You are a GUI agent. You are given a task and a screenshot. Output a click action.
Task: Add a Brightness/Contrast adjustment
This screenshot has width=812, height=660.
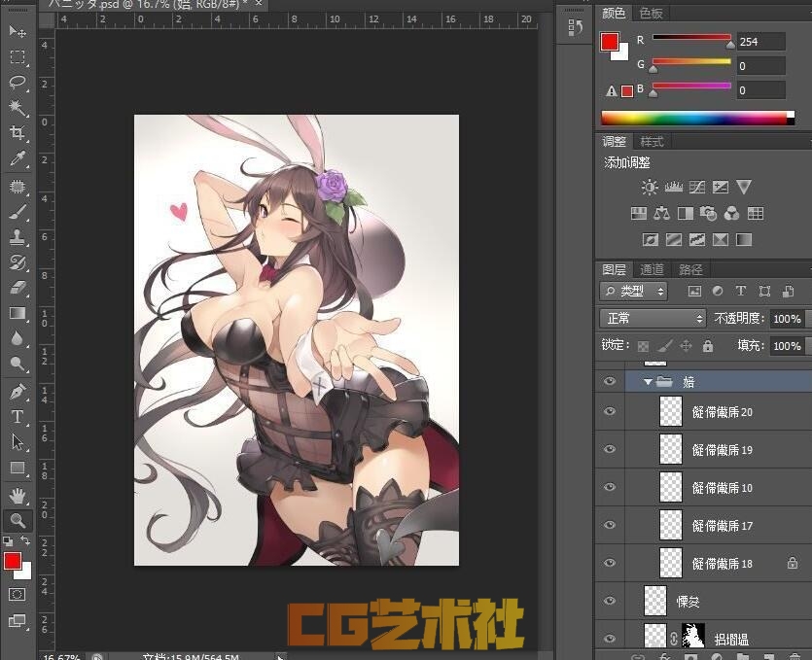[650, 187]
